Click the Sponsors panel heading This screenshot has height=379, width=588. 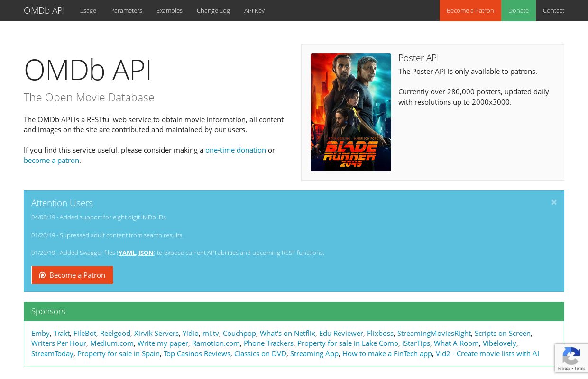click(x=48, y=311)
